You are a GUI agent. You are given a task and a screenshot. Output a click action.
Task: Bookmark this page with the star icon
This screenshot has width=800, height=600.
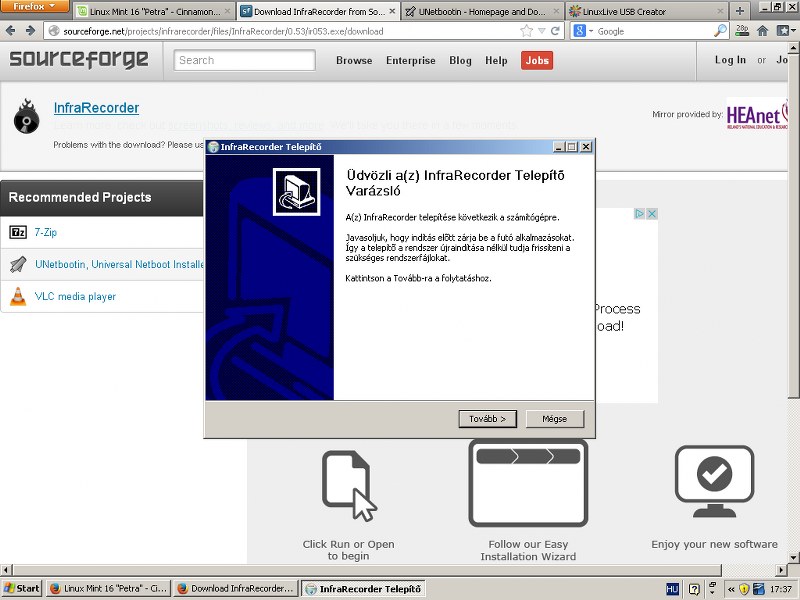click(526, 31)
